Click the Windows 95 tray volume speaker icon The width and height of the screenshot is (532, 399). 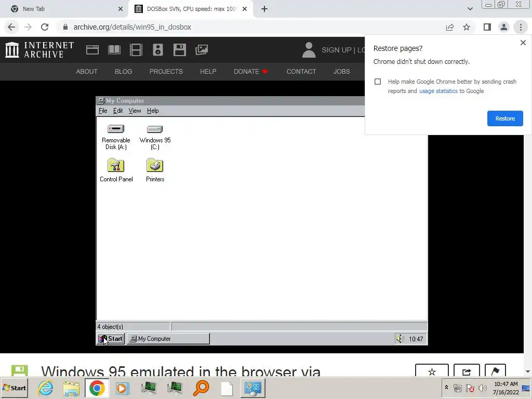coord(400,339)
